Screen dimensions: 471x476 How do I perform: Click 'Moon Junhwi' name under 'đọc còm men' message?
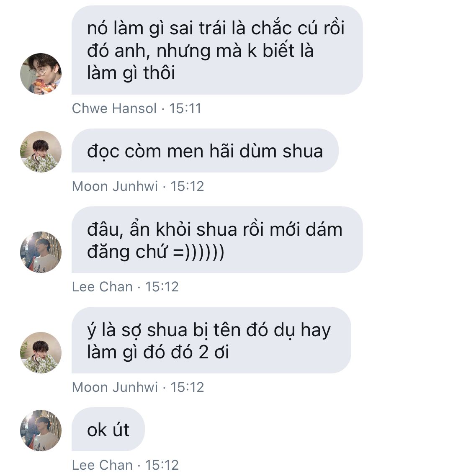pos(115,186)
